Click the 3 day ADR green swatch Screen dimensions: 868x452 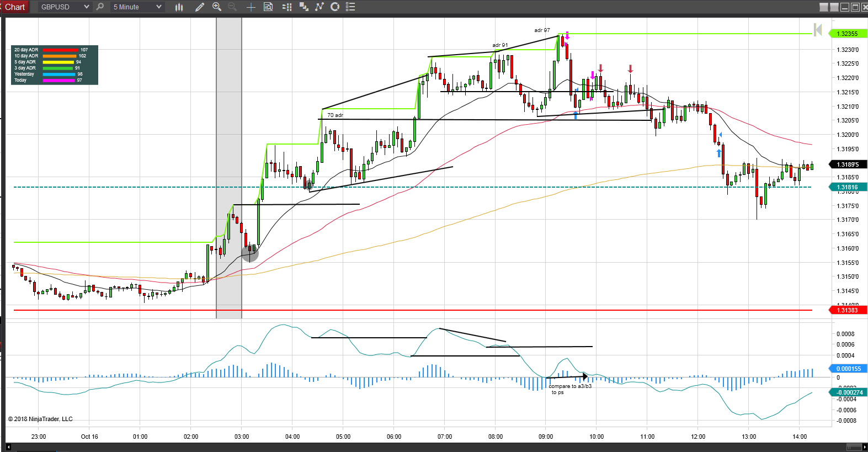58,68
